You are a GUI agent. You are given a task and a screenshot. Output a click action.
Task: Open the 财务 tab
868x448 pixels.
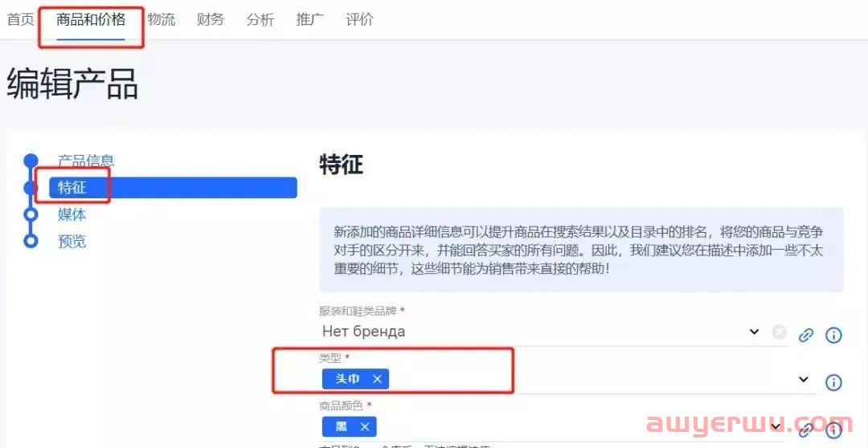[211, 20]
